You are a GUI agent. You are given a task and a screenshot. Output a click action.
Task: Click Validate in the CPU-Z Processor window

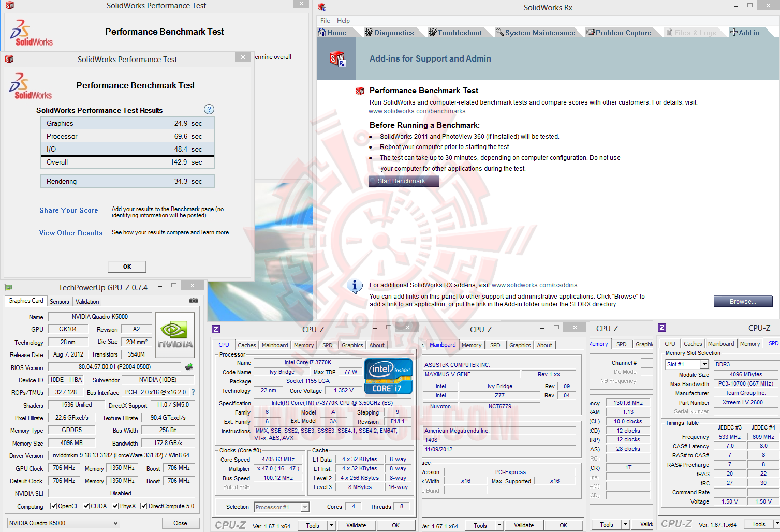(x=356, y=525)
